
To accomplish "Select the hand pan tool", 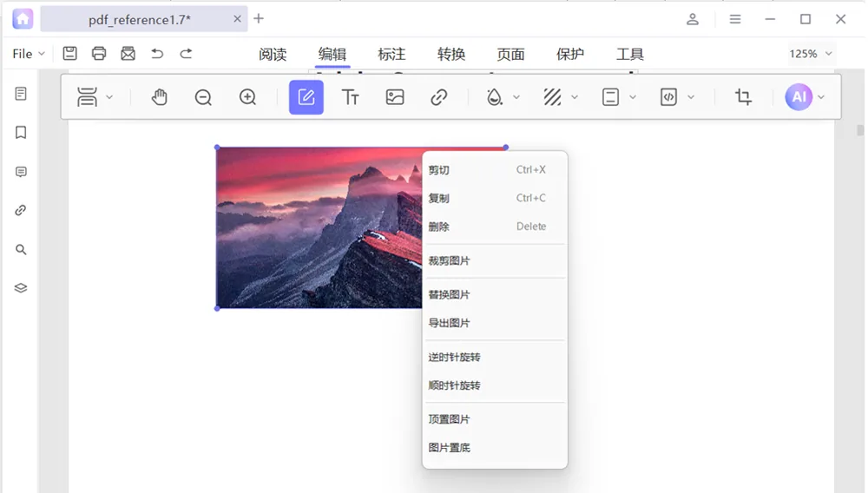I will pos(160,97).
